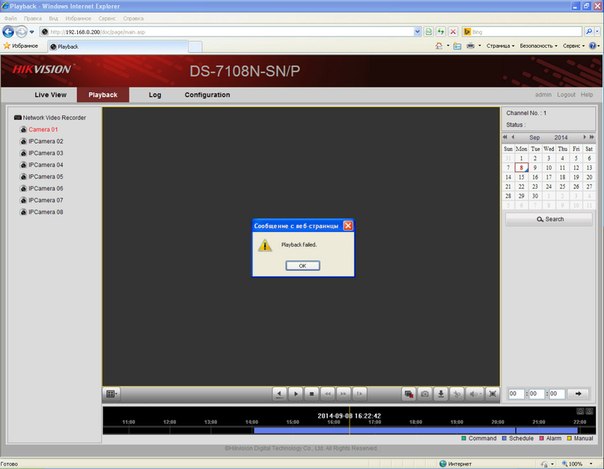The image size is (604, 469).
Task: Click the fast forward playback button
Action: click(343, 394)
